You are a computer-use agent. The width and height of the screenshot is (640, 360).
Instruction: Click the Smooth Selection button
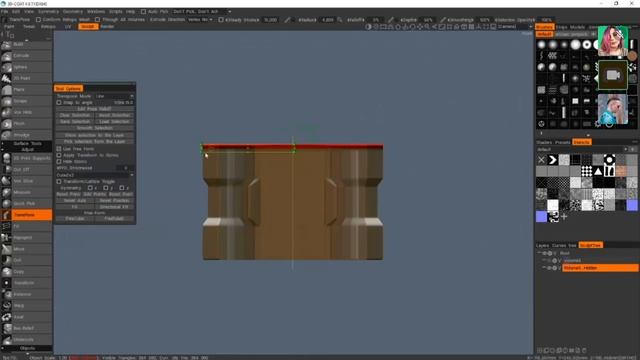pos(95,128)
